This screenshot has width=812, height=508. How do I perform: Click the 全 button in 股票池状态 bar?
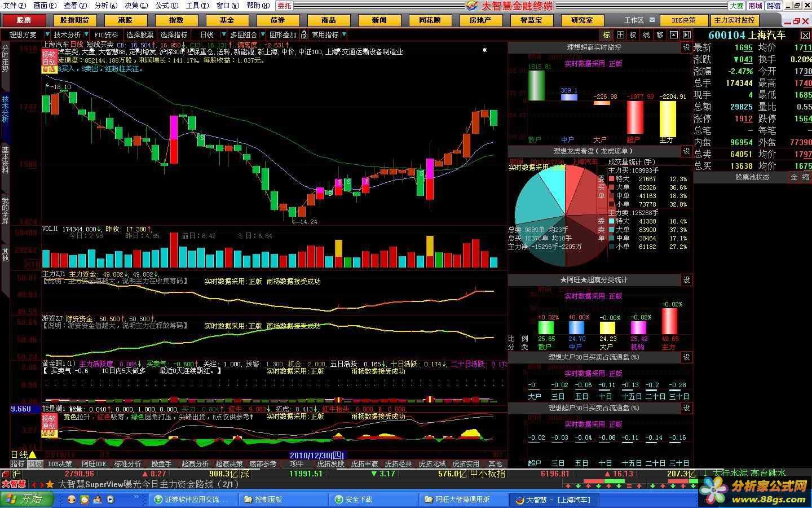(x=794, y=177)
